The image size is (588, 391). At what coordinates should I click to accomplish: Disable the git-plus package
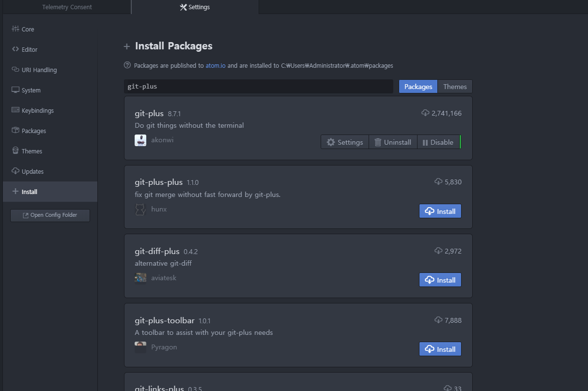pos(438,142)
